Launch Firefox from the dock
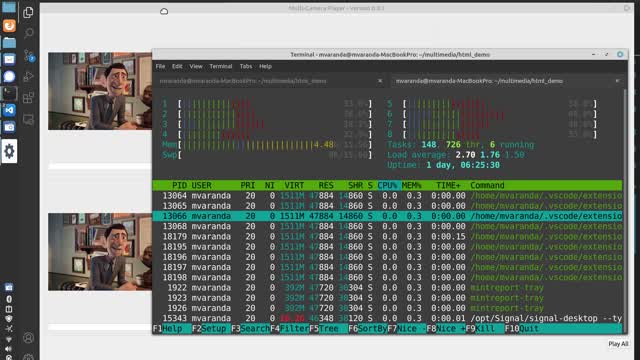This screenshot has width=640, height=360. tap(9, 25)
